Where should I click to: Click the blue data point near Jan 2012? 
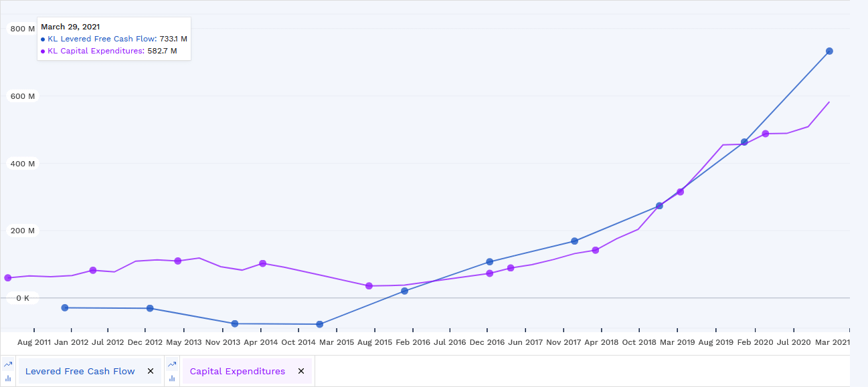(65, 307)
